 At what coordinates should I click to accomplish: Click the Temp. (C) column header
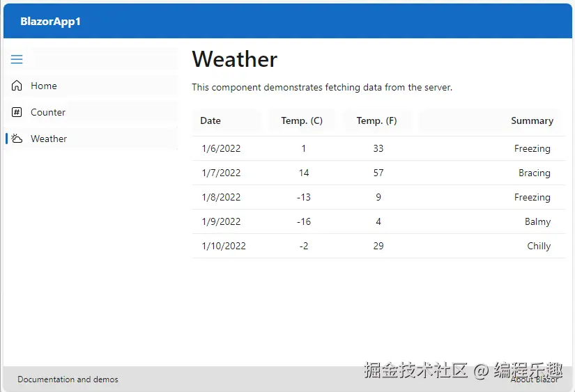(x=302, y=120)
